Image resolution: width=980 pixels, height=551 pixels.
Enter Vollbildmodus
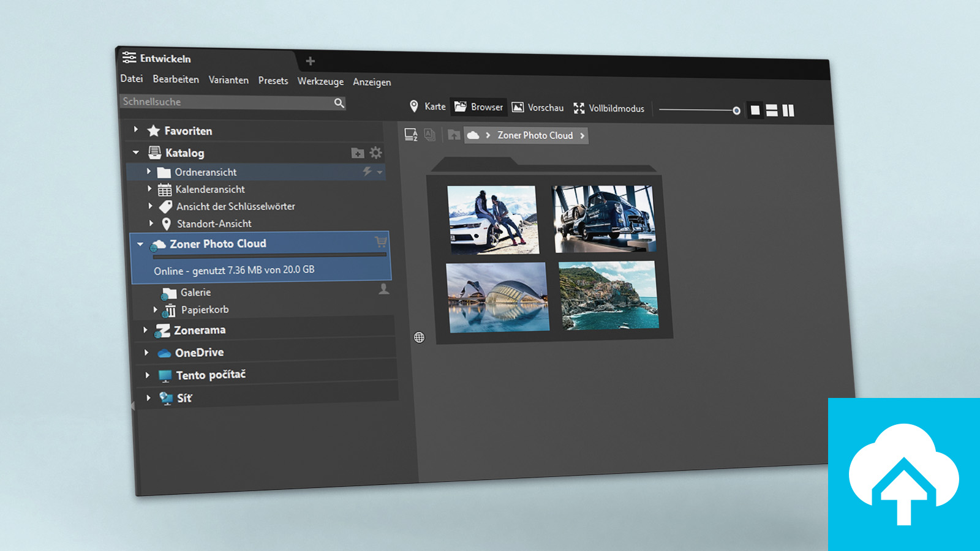pyautogui.click(x=609, y=108)
